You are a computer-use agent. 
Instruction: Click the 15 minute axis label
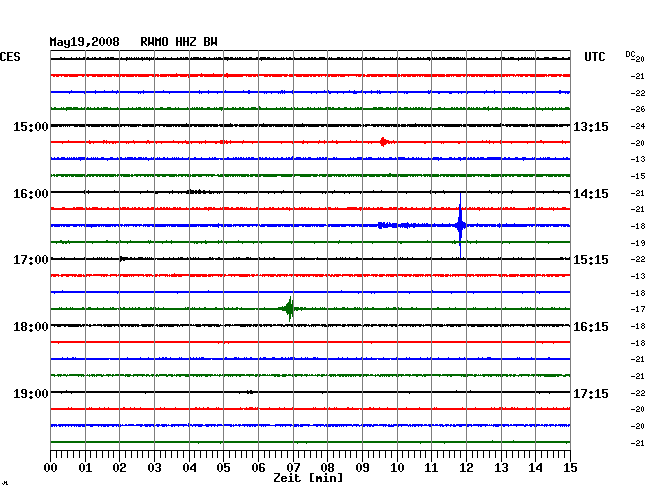pos(570,468)
